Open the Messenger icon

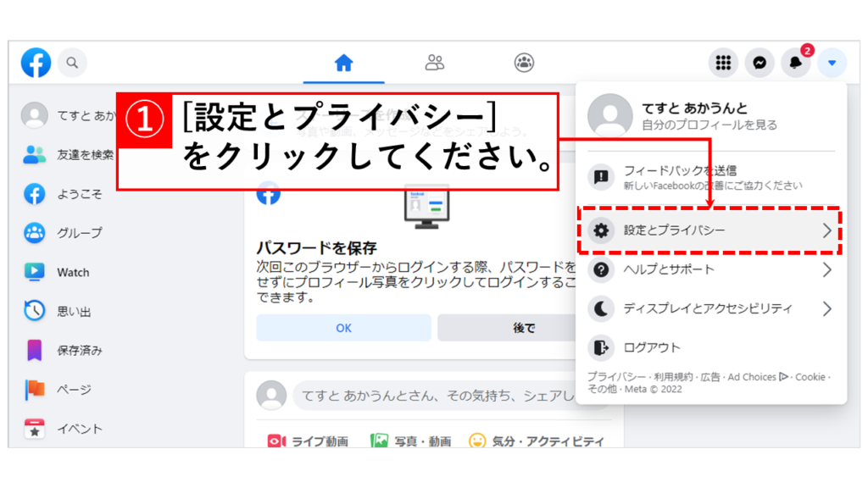pyautogui.click(x=759, y=63)
